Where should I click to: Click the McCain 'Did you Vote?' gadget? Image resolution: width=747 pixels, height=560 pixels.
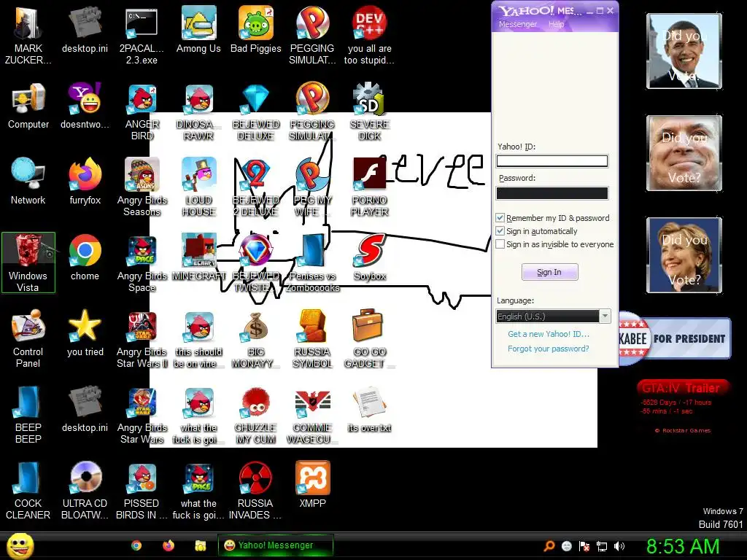(684, 153)
